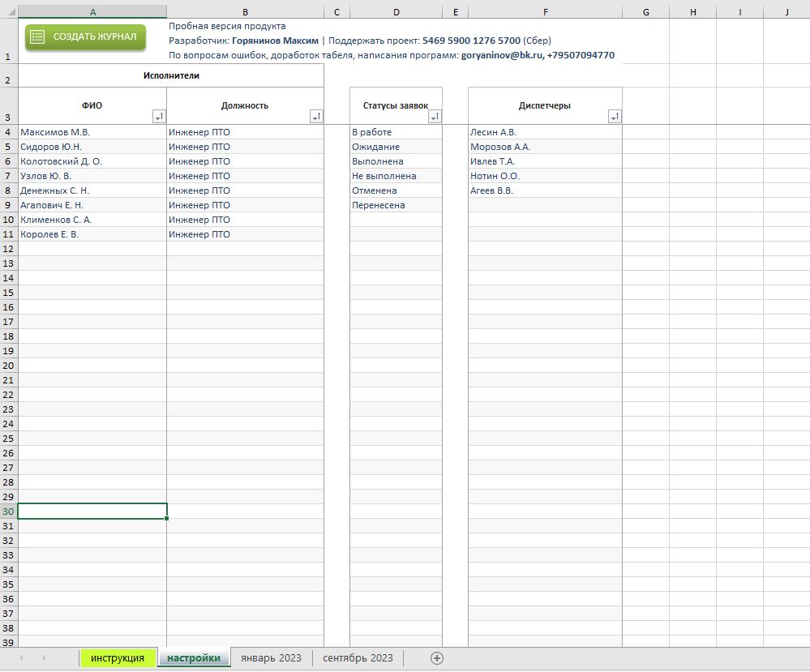Click the Исполнители header cell
This screenshot has width=810, height=672.
171,76
